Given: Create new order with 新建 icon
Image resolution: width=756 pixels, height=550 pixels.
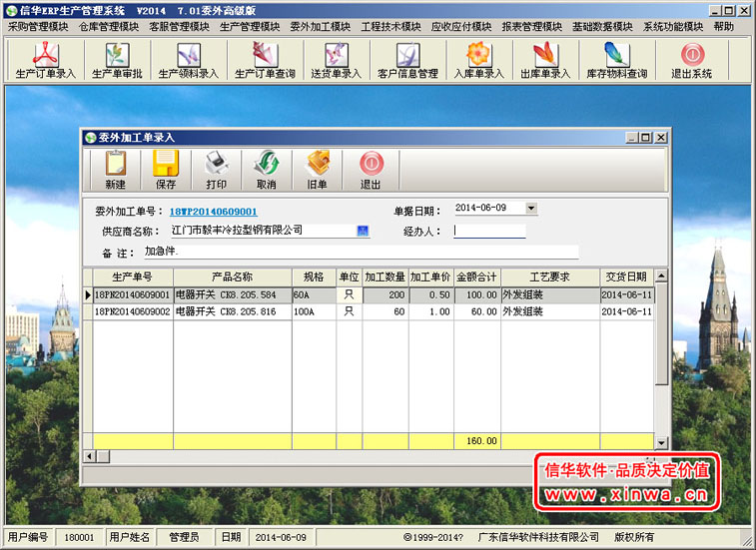Looking at the screenshot, I should 115,170.
